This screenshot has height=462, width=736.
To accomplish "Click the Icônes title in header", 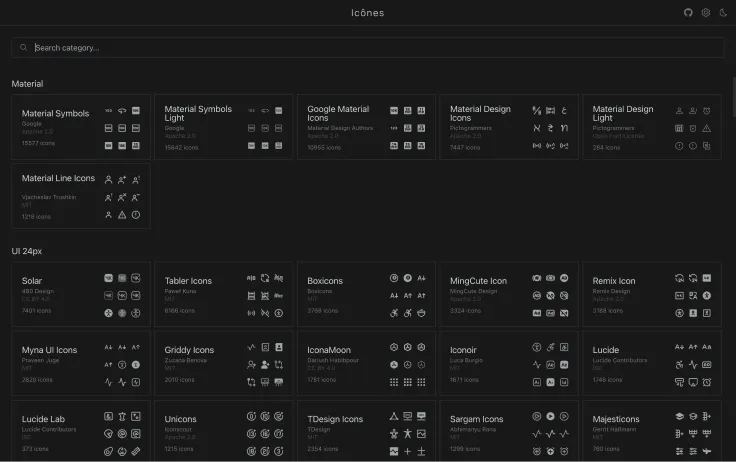I will [368, 13].
